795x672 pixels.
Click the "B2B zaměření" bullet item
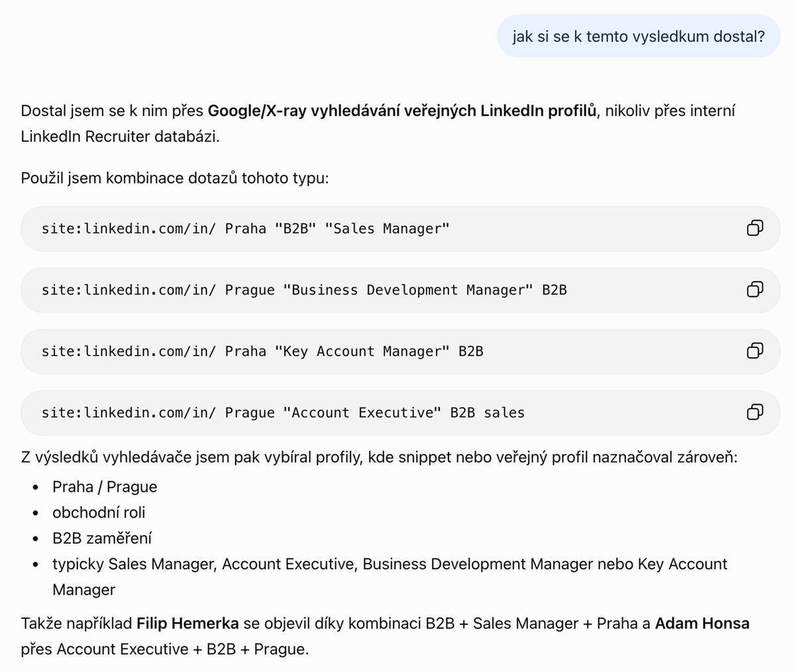click(x=102, y=538)
